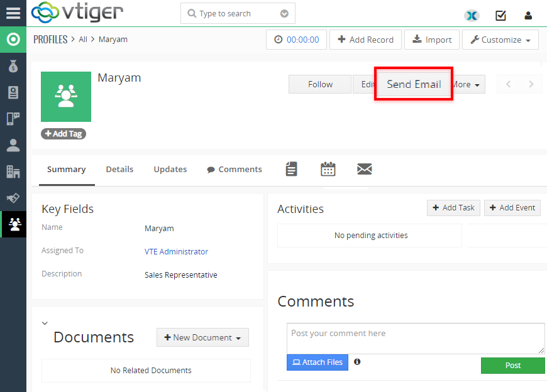The image size is (547, 392).
Task: Open the Emails envelope tab icon
Action: pyautogui.click(x=365, y=169)
